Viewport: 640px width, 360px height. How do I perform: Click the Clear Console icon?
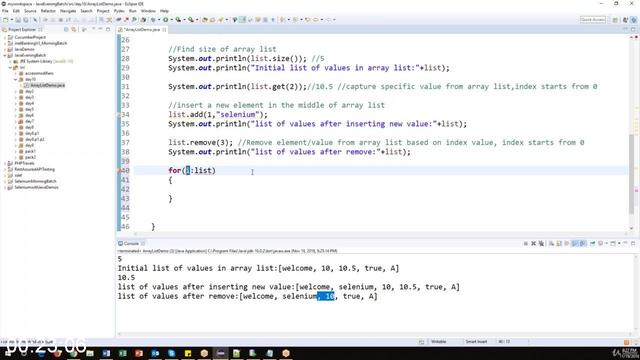pyautogui.click(x=551, y=244)
